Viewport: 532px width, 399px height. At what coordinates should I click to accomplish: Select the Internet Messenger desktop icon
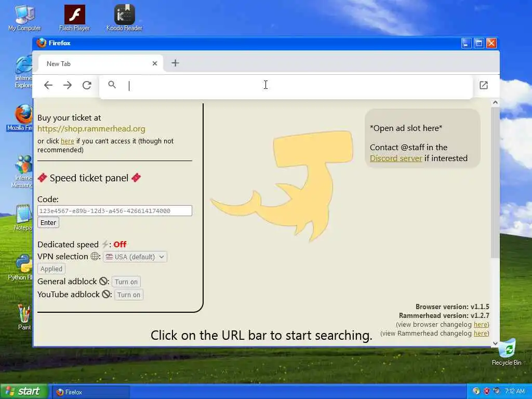[22, 171]
